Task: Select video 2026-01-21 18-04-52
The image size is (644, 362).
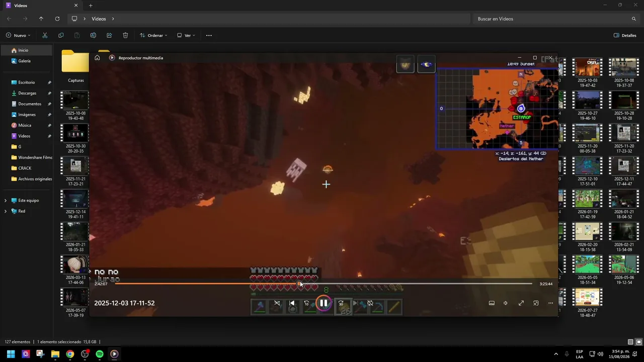Action: coord(624,205)
